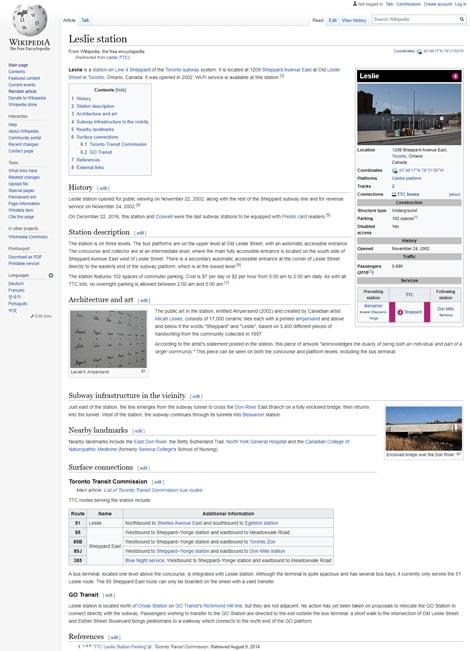Open Oriole Station link in GO Transit section
The width and height of the screenshot is (470, 651).
[152, 606]
